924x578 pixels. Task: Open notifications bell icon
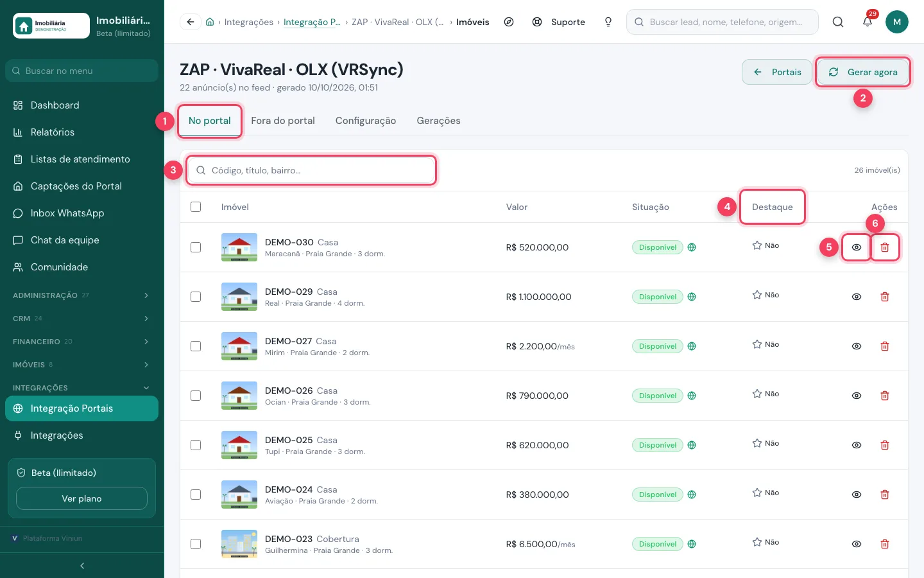coord(868,22)
